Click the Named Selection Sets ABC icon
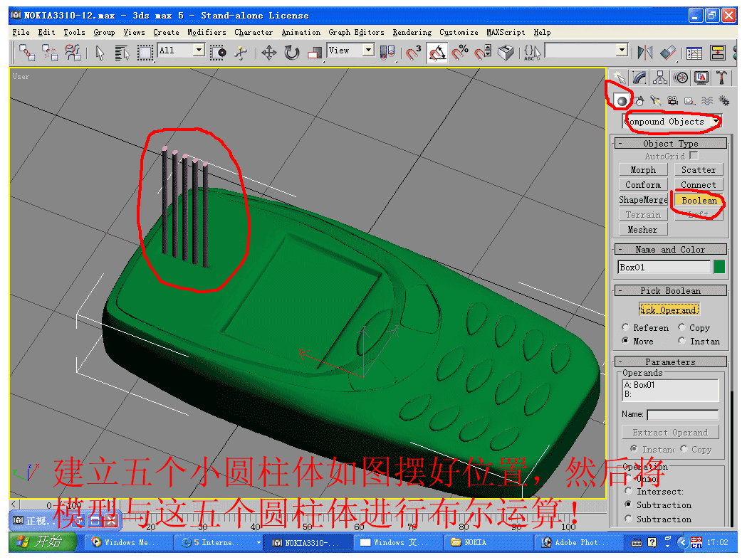Screen dimensions: 747x560 tap(532, 52)
